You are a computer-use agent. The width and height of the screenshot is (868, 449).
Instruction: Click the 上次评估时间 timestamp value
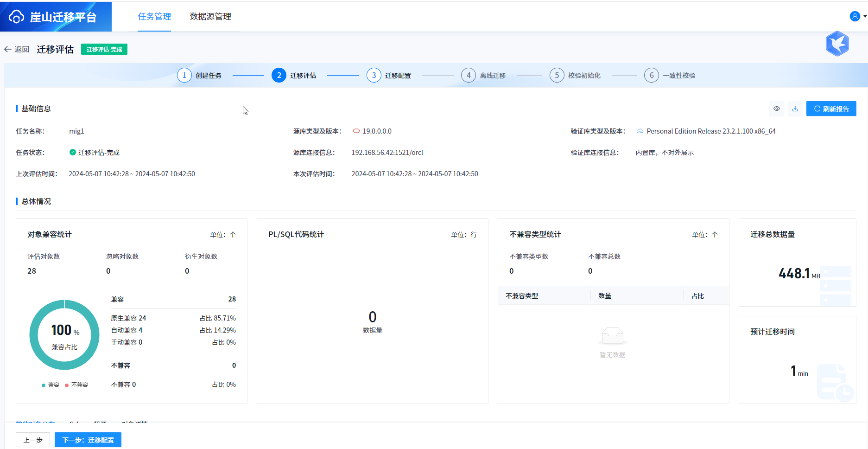[132, 174]
